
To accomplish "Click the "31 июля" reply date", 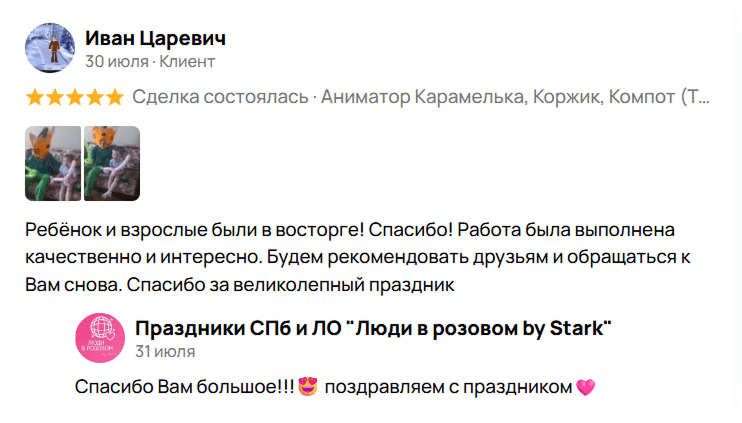I will (165, 351).
